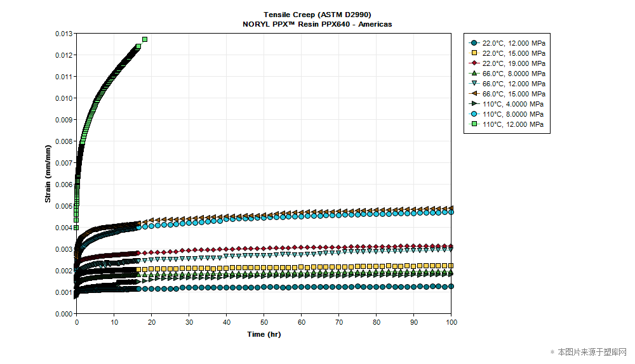This screenshot has width=635, height=364.
Task: Select the "22.0°C, 12.000 MPa" legend label text
Action: 513,43
